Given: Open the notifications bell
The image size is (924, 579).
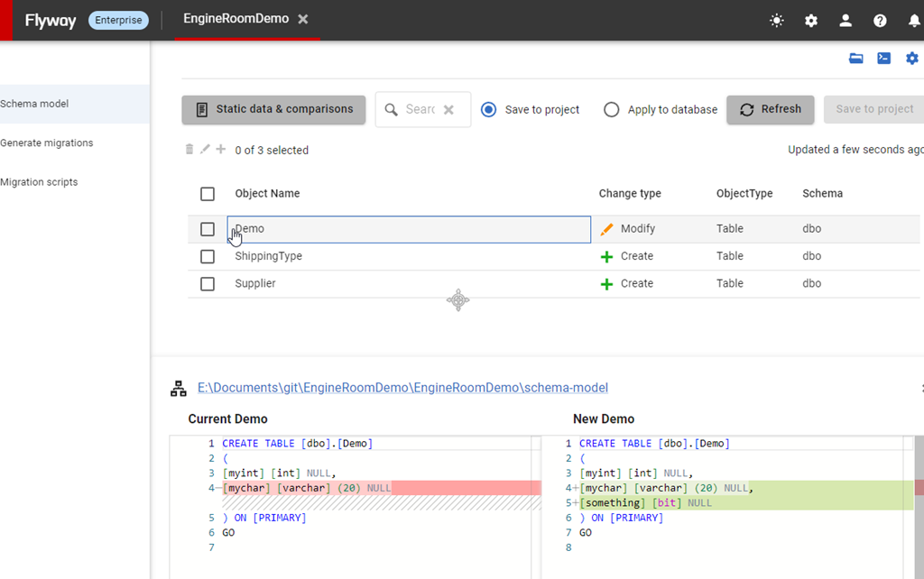Looking at the screenshot, I should pos(913,21).
